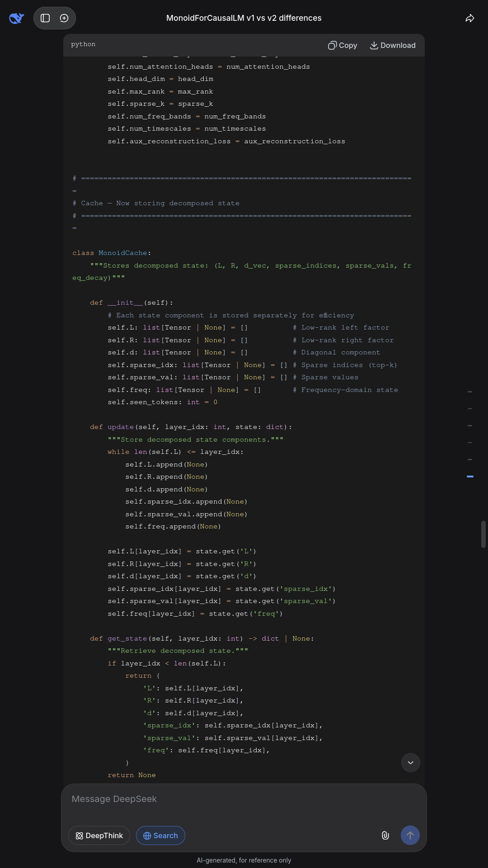This screenshot has height=868, width=488.
Task: Click the vertical scrollbar thumb
Action: click(483, 534)
